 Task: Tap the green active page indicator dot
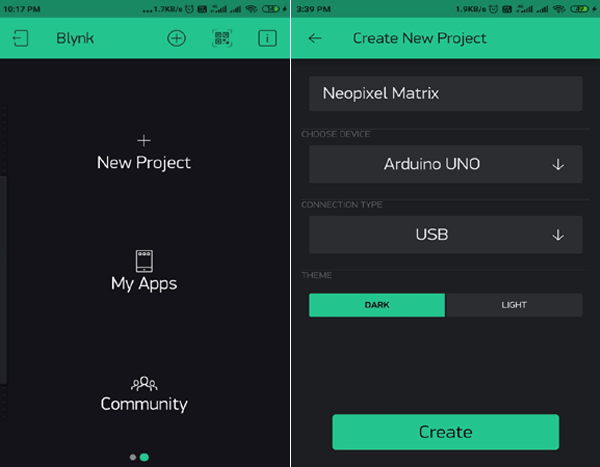145,457
